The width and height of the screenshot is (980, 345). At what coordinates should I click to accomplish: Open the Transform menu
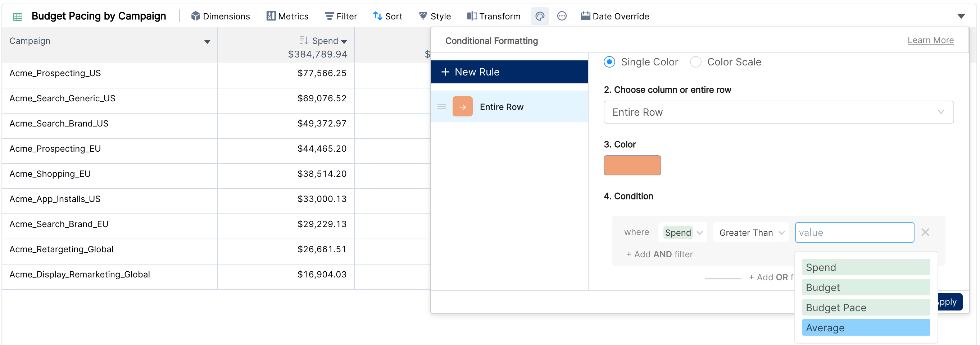pos(494,16)
